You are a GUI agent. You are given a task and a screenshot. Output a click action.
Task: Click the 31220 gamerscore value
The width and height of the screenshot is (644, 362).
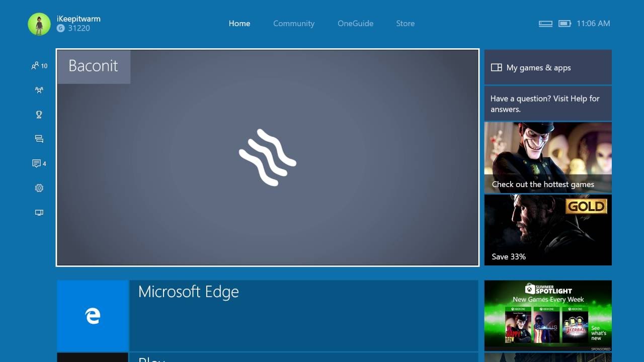pyautogui.click(x=79, y=29)
